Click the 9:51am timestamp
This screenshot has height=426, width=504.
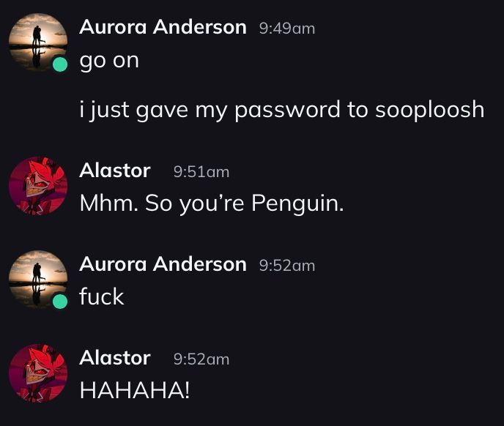(x=201, y=172)
